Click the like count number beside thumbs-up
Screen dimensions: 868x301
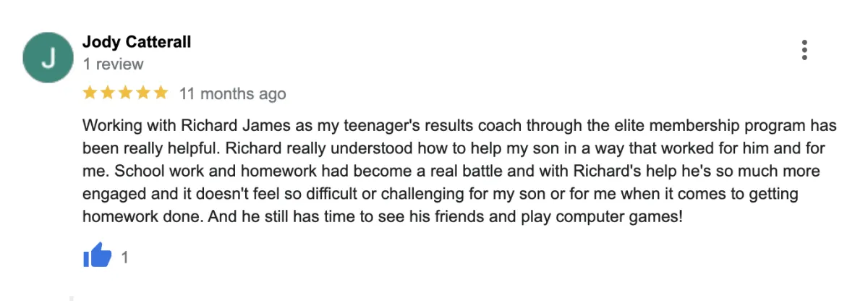(124, 257)
